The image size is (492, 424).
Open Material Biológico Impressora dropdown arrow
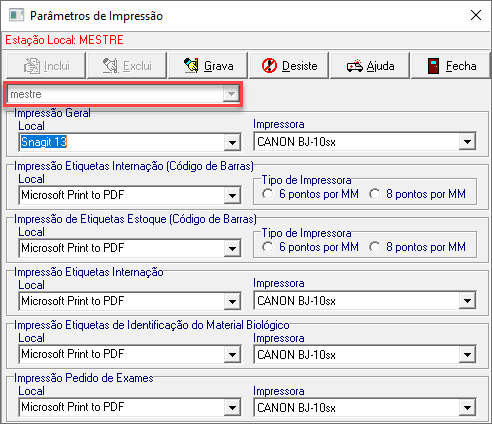click(x=467, y=355)
